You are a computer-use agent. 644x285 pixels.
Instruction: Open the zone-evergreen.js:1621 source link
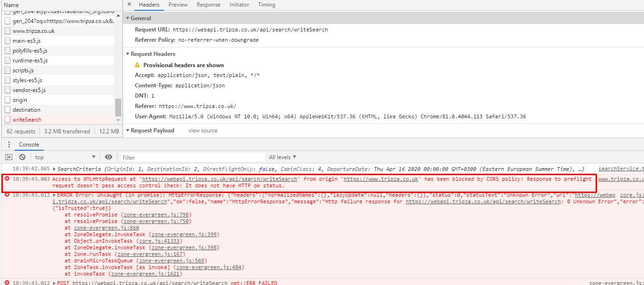click(146, 274)
